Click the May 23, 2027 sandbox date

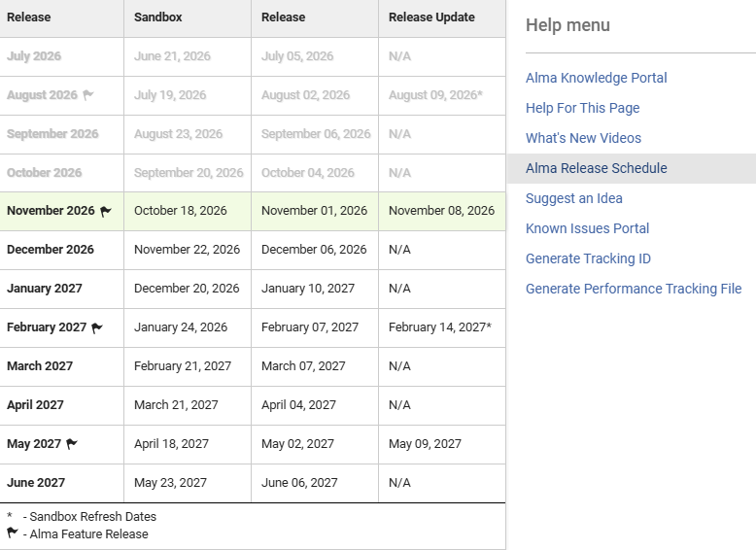tap(170, 483)
